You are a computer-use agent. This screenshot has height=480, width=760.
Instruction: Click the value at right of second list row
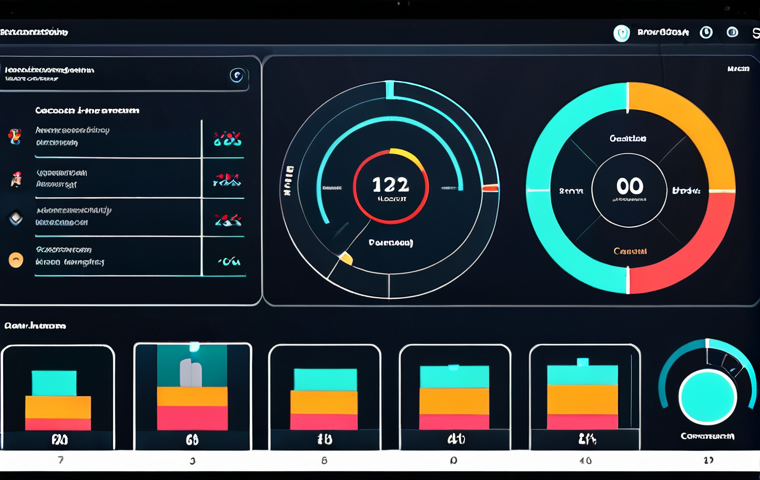coord(227,180)
